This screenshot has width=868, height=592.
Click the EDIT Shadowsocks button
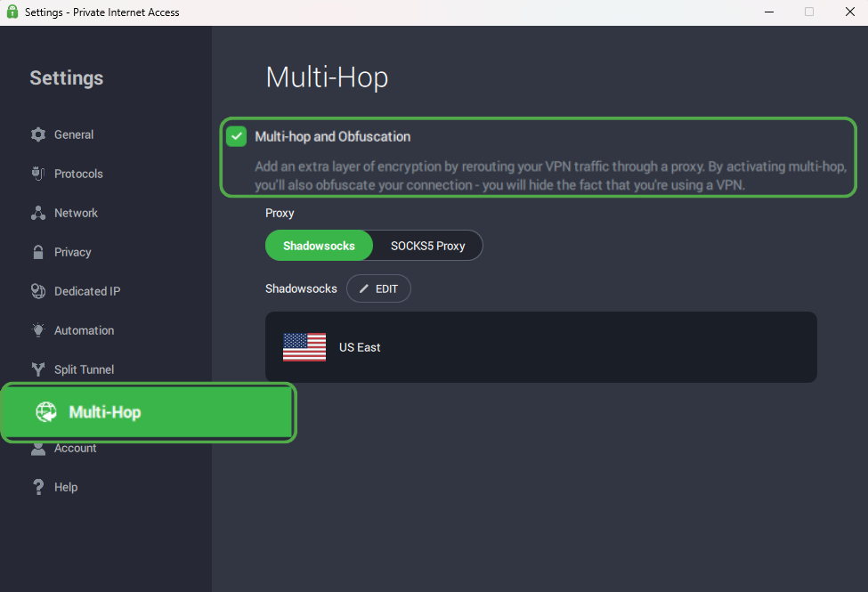(378, 288)
